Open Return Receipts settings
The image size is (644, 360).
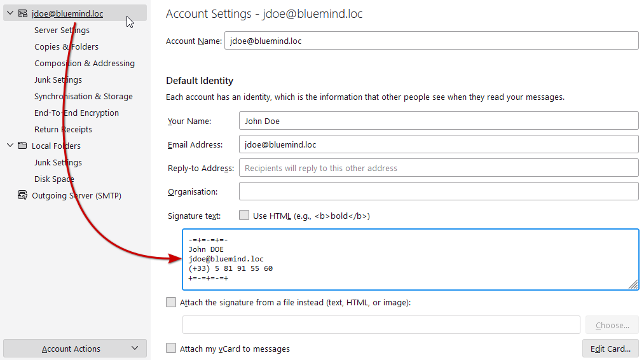(x=63, y=129)
